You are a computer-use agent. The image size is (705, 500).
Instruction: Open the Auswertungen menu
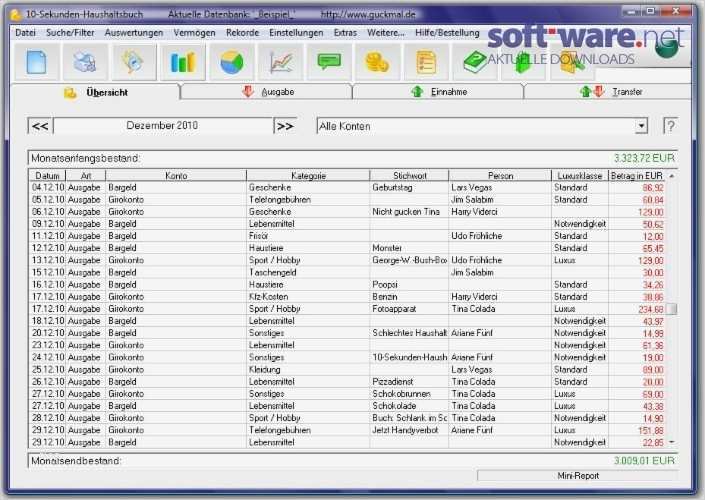pos(134,33)
